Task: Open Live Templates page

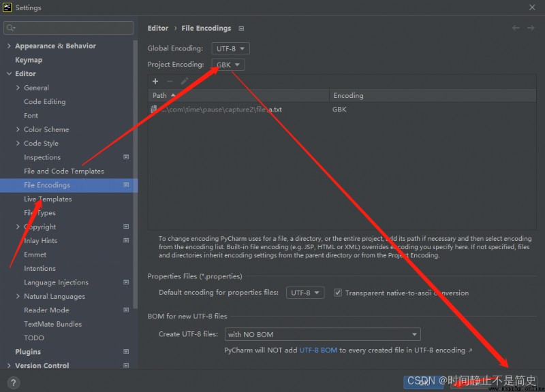Action: tap(48, 199)
